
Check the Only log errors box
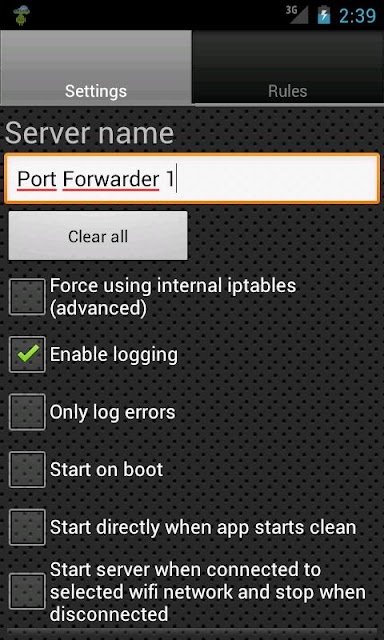27,412
